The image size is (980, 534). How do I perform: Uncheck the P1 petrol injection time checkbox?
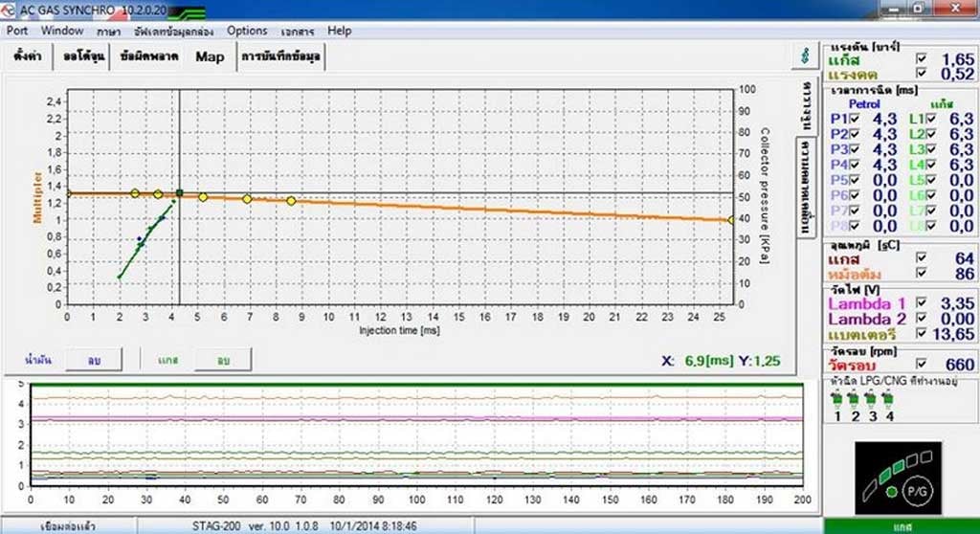pyautogui.click(x=855, y=119)
